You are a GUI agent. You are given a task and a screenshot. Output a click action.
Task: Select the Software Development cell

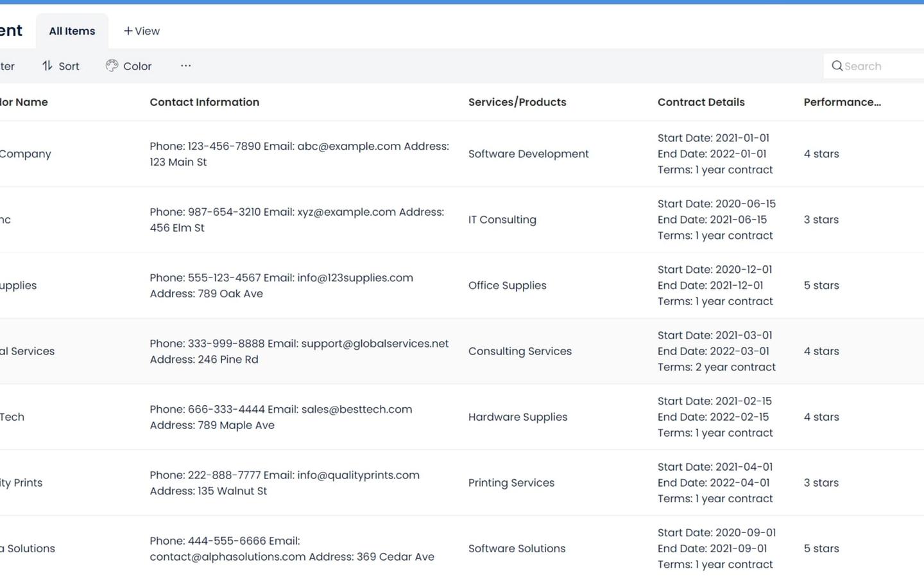(529, 154)
